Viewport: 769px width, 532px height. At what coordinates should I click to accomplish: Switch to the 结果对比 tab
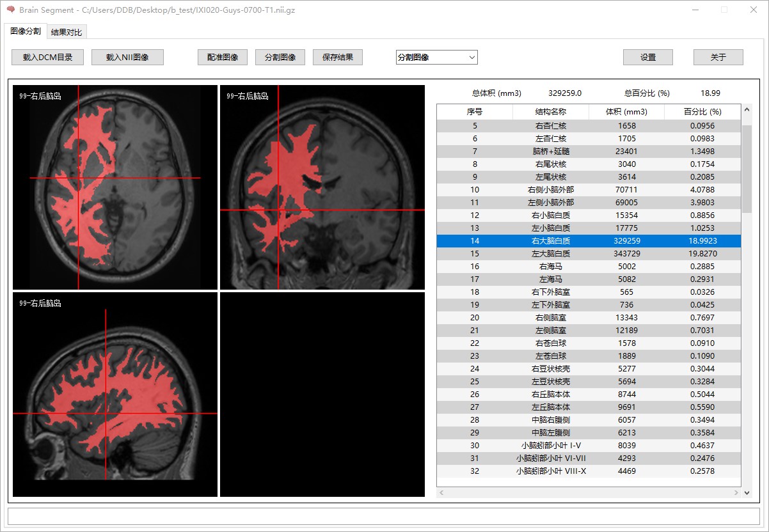pyautogui.click(x=67, y=32)
